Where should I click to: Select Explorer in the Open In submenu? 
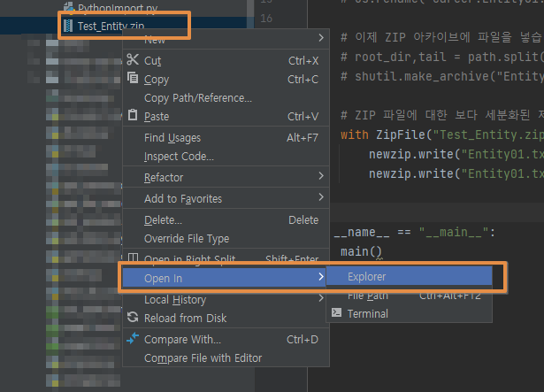(409, 276)
